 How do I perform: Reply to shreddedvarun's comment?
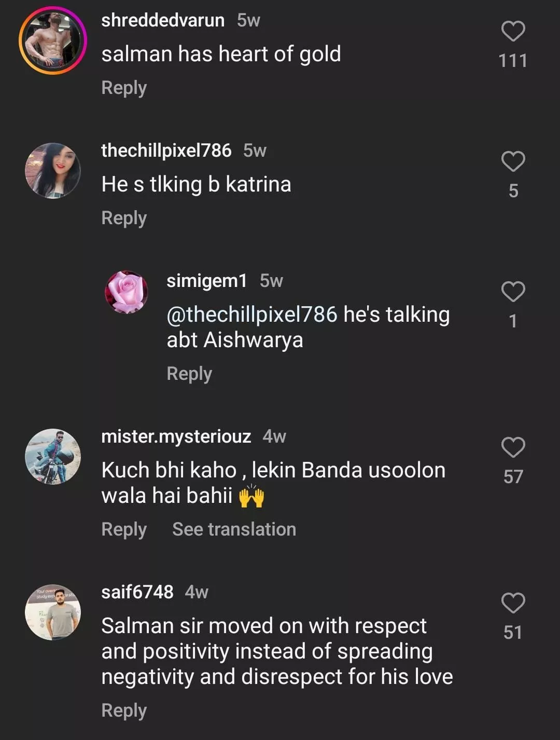(x=124, y=88)
